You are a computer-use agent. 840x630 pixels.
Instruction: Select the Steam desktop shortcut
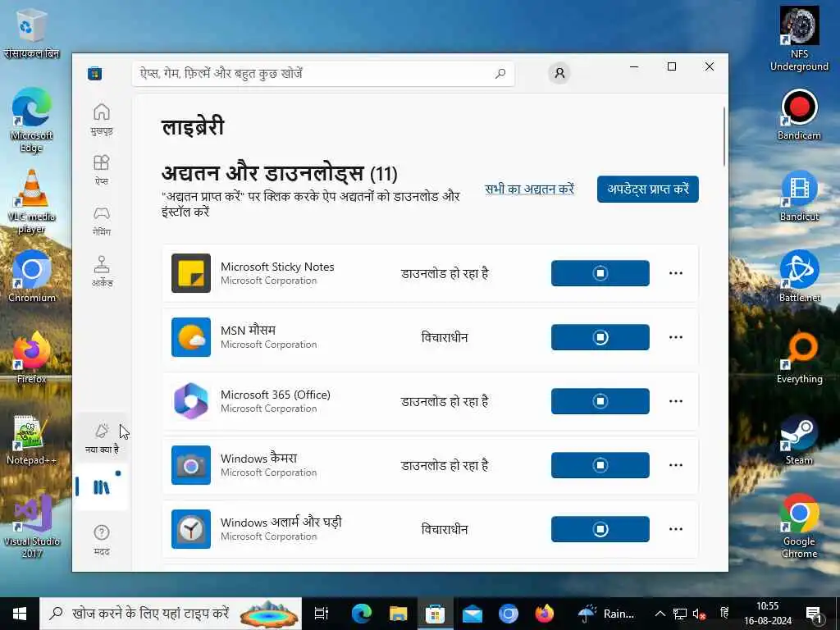click(799, 440)
